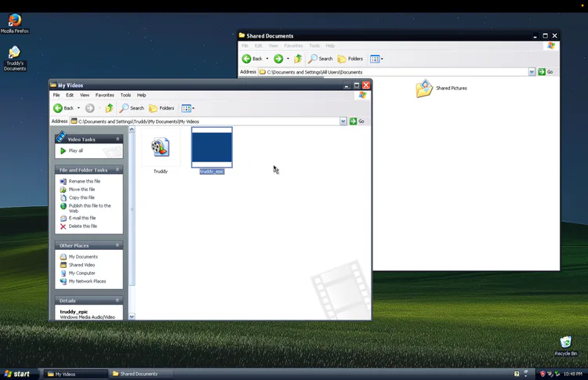Click the Mozilla Firefox desktop icon
Viewport: 588px width, 380px height.
click(15, 24)
